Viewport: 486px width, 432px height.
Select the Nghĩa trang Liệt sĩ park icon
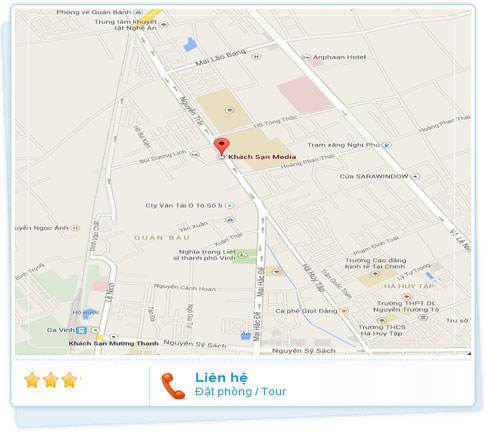tap(243, 255)
